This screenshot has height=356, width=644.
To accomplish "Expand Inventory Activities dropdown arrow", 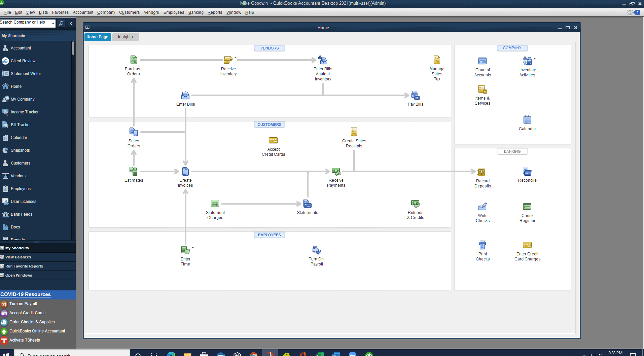I will click(535, 59).
